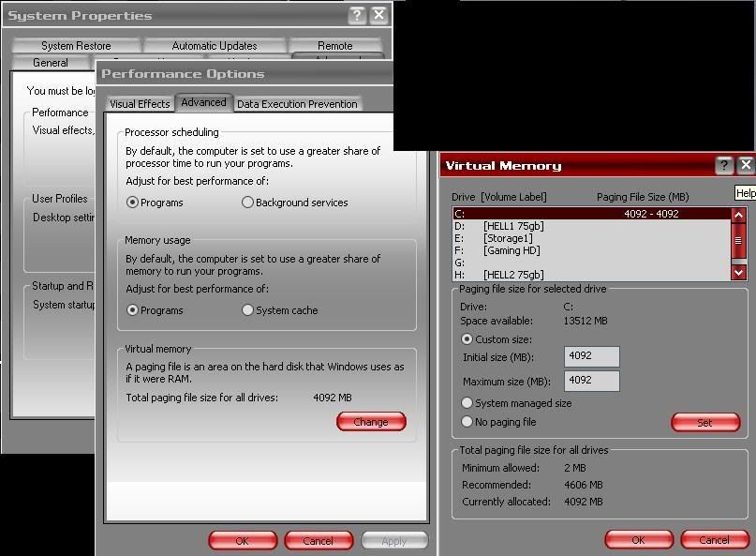
Task: Click the Initial size input field
Action: click(592, 357)
